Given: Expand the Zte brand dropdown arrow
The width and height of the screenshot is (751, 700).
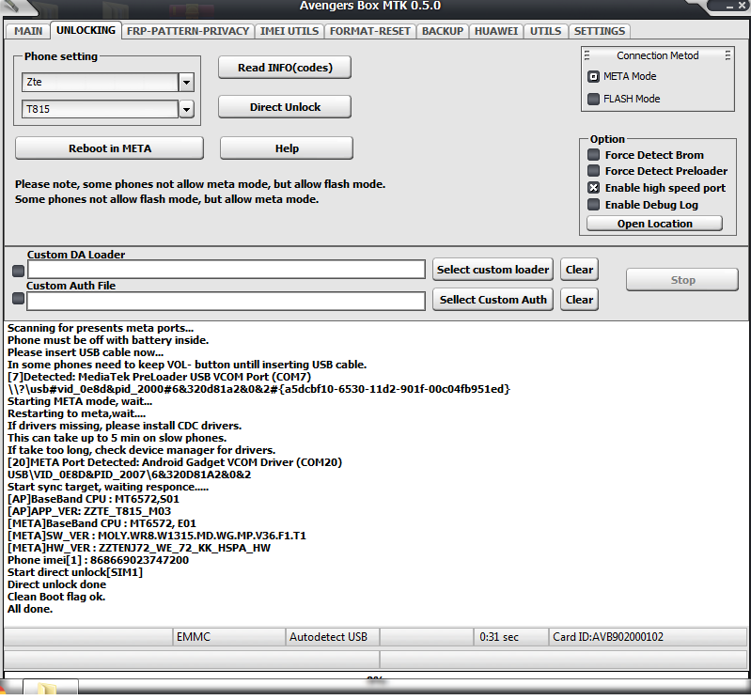Looking at the screenshot, I should tap(186, 83).
